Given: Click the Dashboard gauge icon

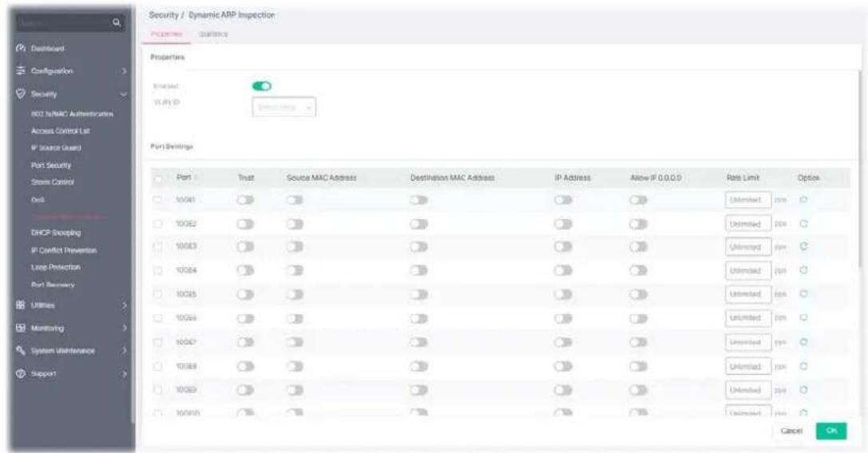Looking at the screenshot, I should [x=21, y=48].
